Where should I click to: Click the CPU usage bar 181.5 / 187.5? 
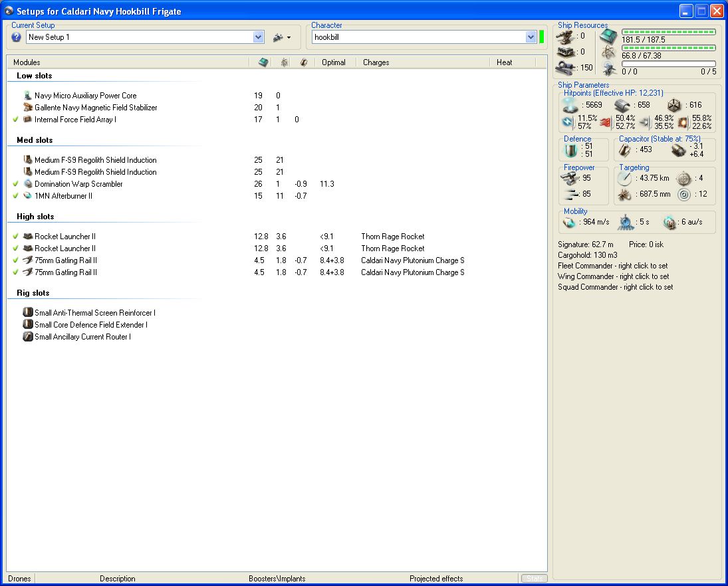669,32
